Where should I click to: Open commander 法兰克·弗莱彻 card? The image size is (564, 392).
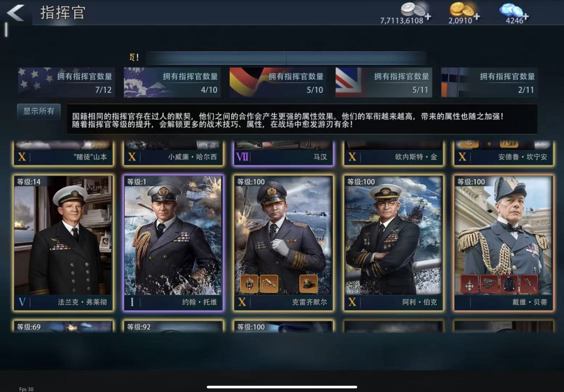[x=63, y=243]
